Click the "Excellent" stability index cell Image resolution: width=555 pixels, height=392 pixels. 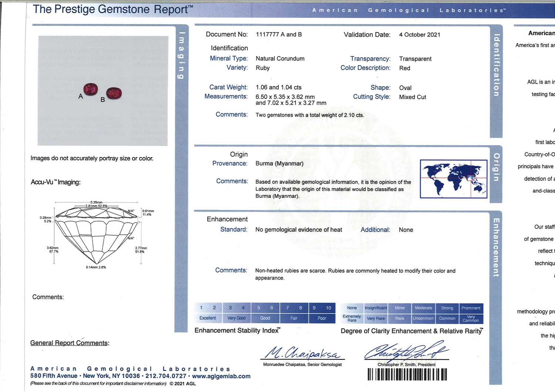208,318
